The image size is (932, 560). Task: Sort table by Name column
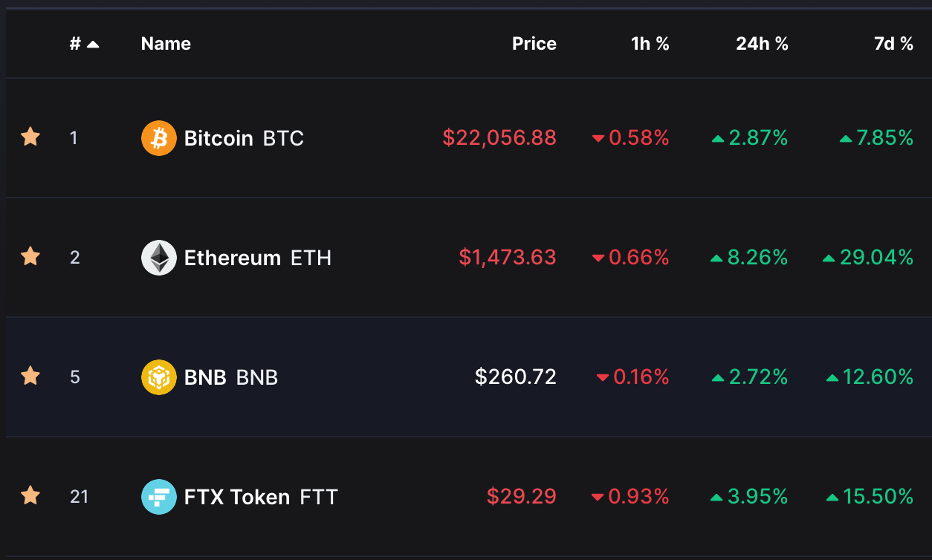[x=166, y=44]
